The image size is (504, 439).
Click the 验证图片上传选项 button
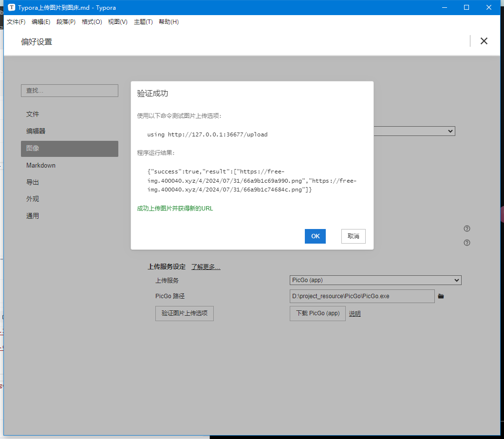click(x=185, y=314)
